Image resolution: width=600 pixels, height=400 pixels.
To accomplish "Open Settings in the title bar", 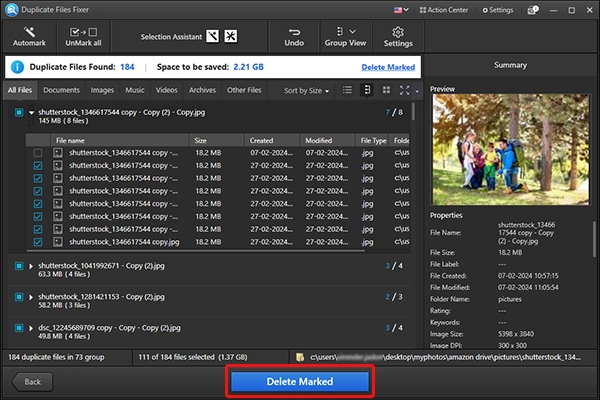I will (497, 10).
